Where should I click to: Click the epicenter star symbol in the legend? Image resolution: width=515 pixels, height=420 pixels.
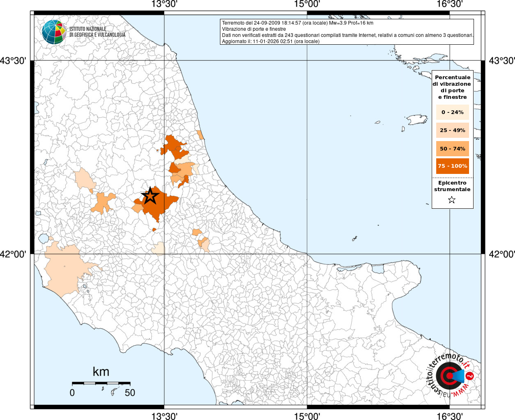452,200
